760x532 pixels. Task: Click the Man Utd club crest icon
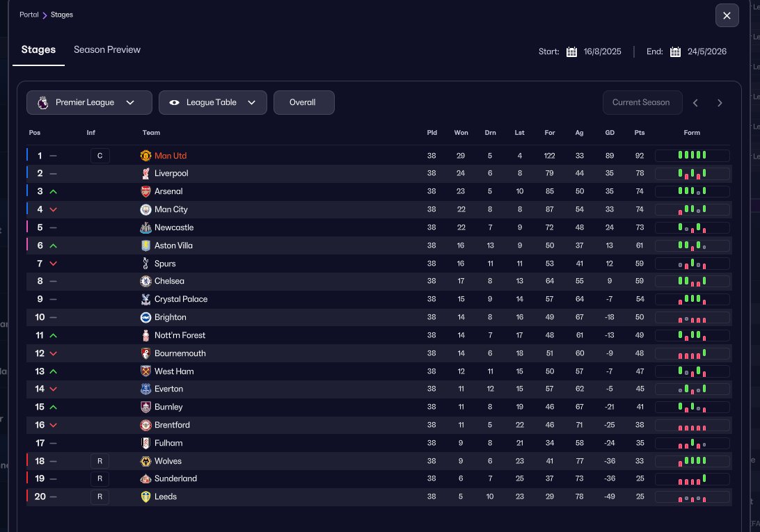tap(145, 156)
